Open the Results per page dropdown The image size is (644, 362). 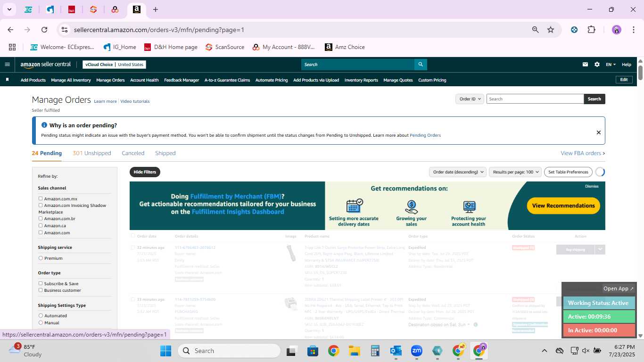[515, 172]
